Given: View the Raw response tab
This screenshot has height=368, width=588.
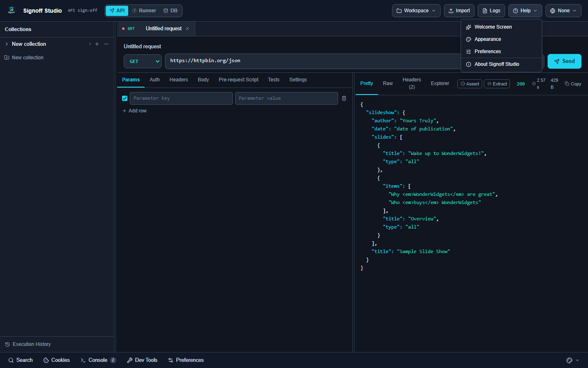Looking at the screenshot, I should coord(388,83).
